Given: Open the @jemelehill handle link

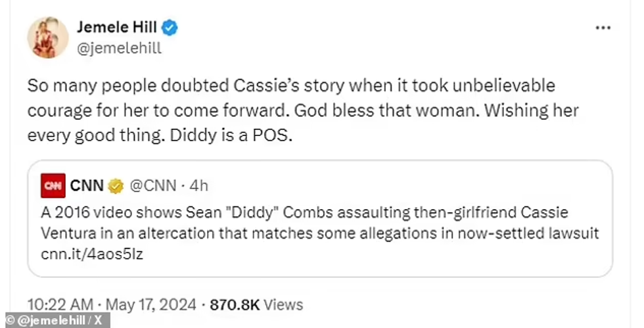Looking at the screenshot, I should click(119, 48).
